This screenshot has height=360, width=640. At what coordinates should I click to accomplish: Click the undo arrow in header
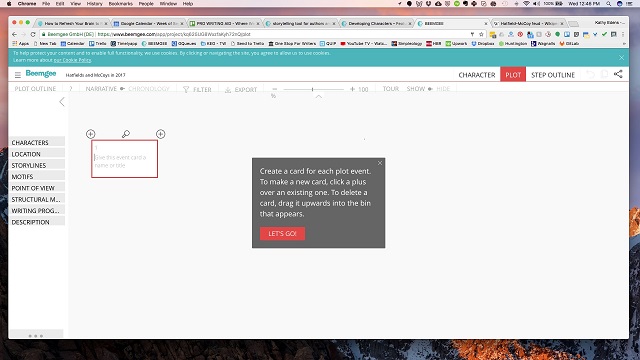590,74
